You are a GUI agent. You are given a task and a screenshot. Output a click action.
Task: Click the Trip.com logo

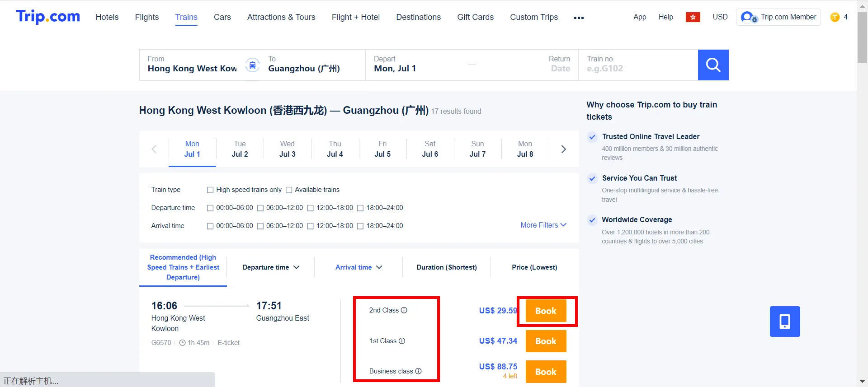tap(48, 17)
